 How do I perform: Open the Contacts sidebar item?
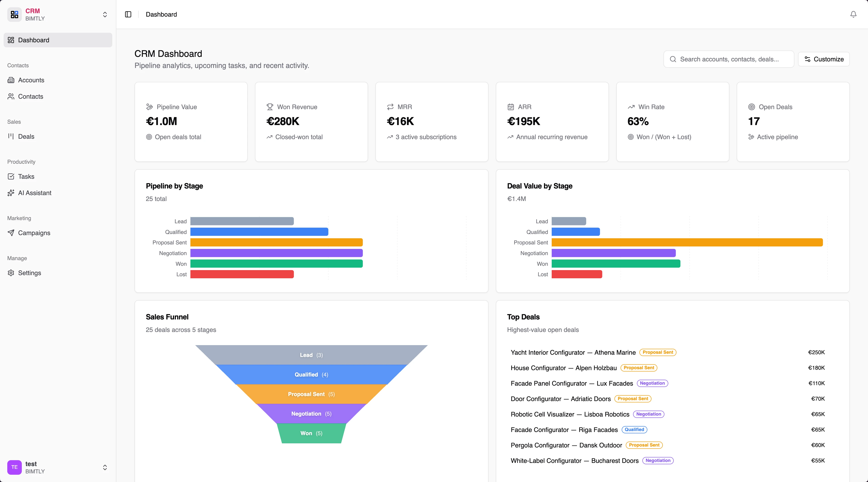30,96
